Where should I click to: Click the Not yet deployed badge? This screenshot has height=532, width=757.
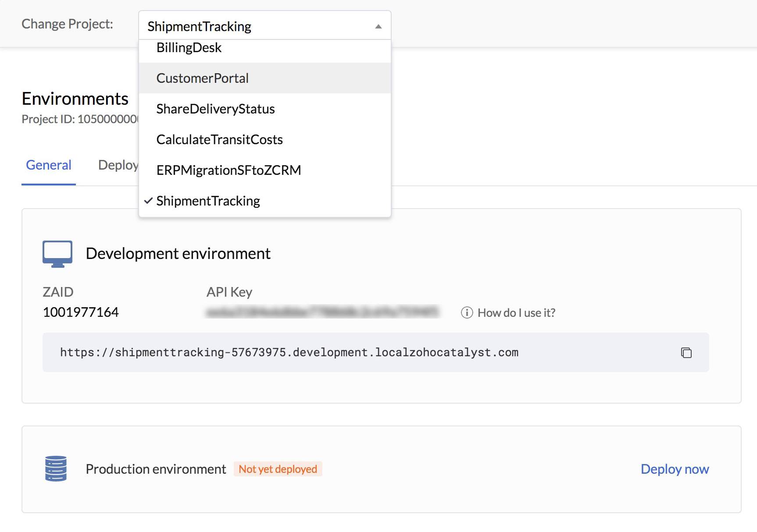point(278,469)
